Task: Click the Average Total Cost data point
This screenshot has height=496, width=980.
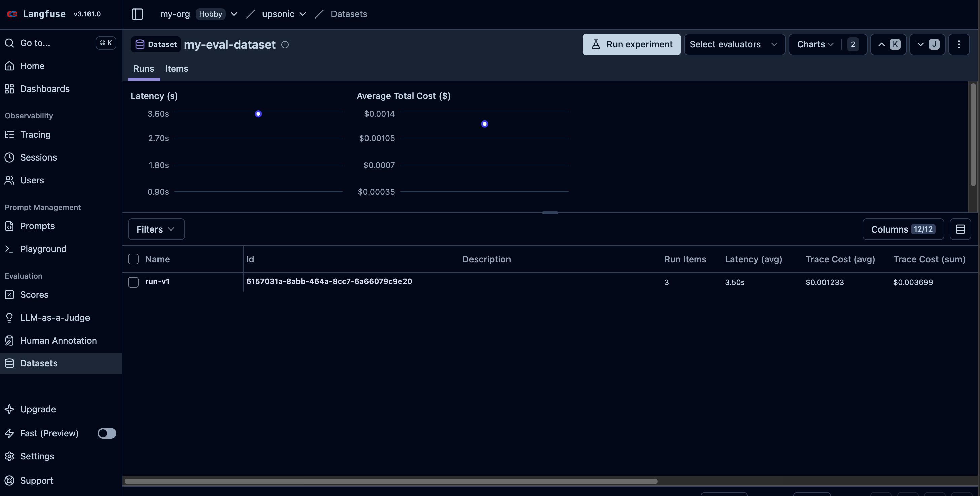Action: click(x=484, y=123)
